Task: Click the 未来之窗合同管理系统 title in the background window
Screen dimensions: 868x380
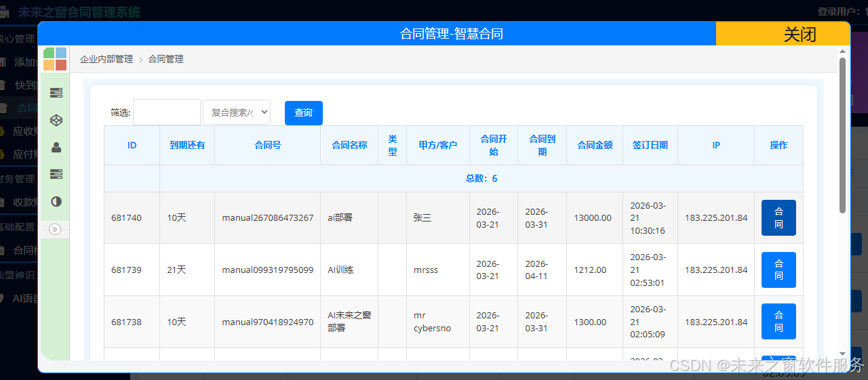Action: tap(79, 12)
